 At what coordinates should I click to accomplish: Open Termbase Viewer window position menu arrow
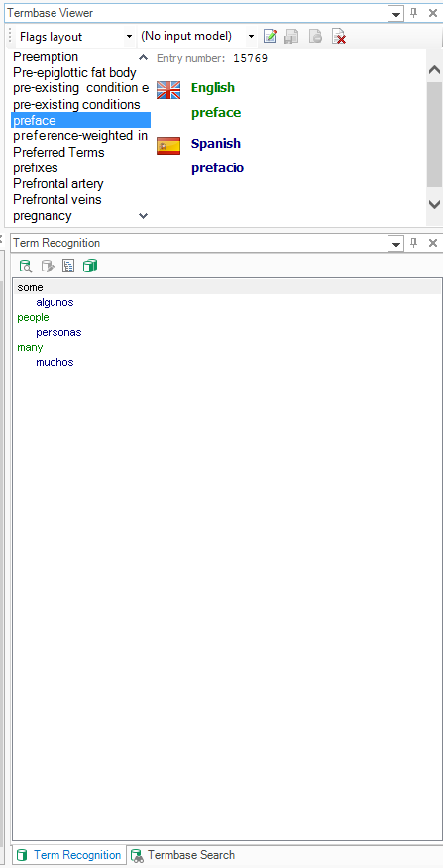point(395,14)
